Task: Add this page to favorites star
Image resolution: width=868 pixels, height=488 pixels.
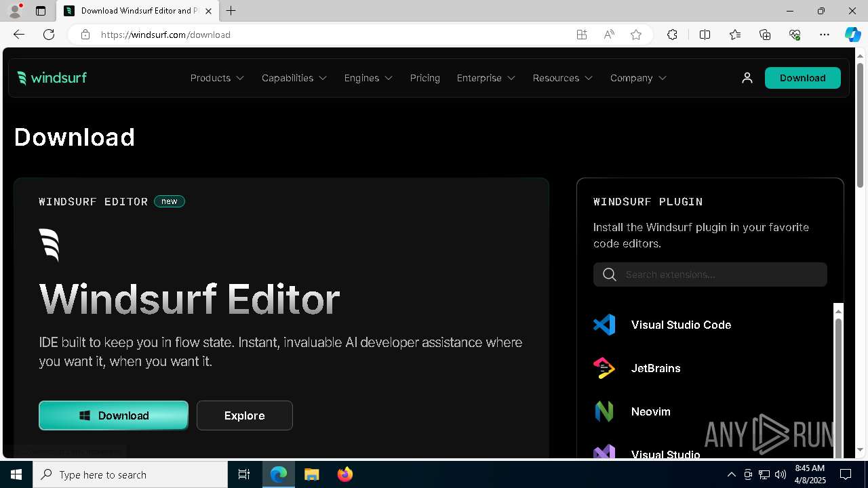Action: tap(636, 35)
